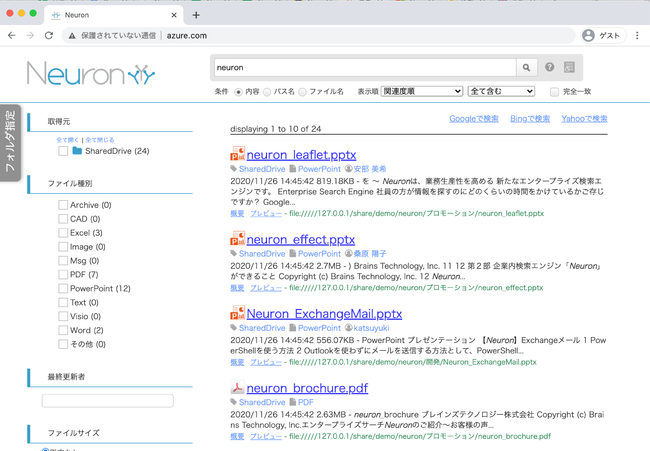Click author 安部 美希 link
Viewport: 650px width, 451px height.
coord(370,169)
